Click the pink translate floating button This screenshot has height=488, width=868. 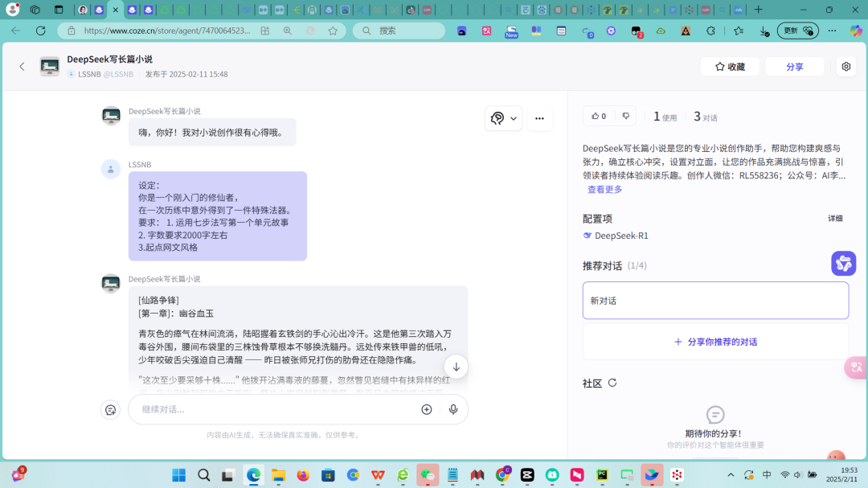(856, 367)
